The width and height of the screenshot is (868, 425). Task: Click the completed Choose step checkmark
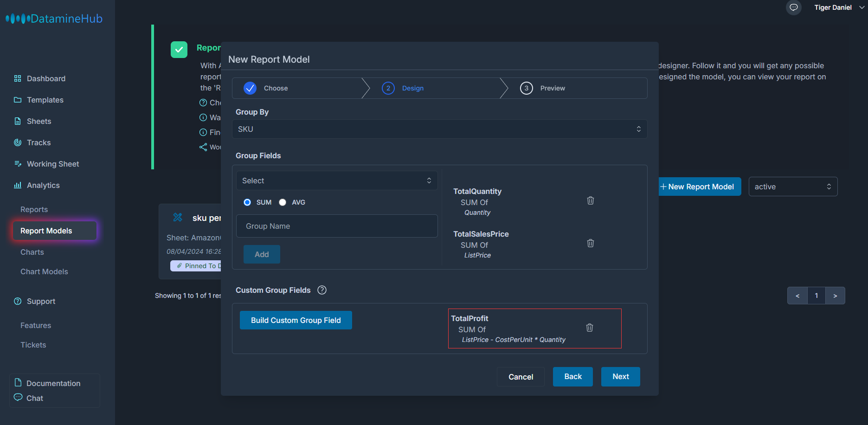(x=250, y=88)
